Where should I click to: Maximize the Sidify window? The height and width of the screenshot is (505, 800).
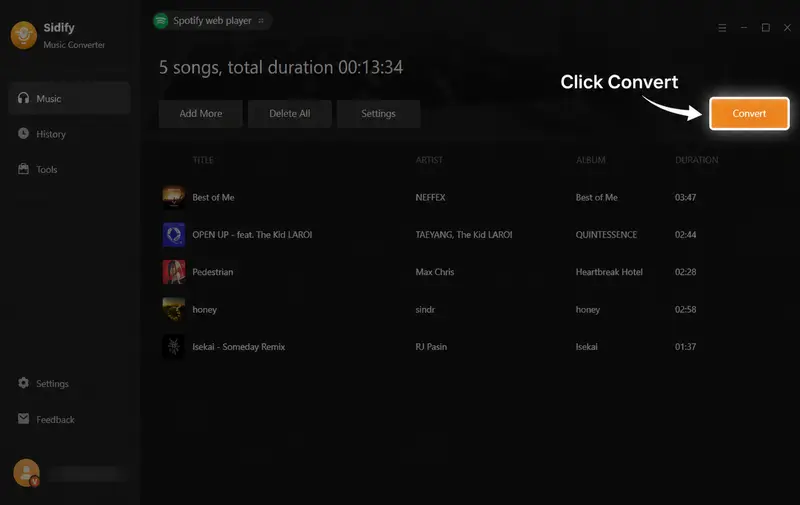(x=766, y=28)
